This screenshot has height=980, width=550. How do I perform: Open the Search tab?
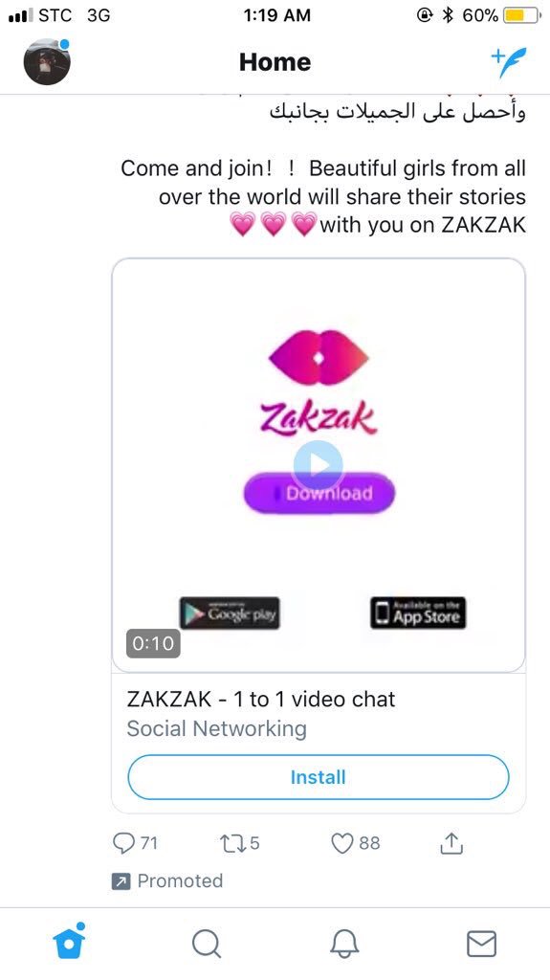click(x=206, y=944)
